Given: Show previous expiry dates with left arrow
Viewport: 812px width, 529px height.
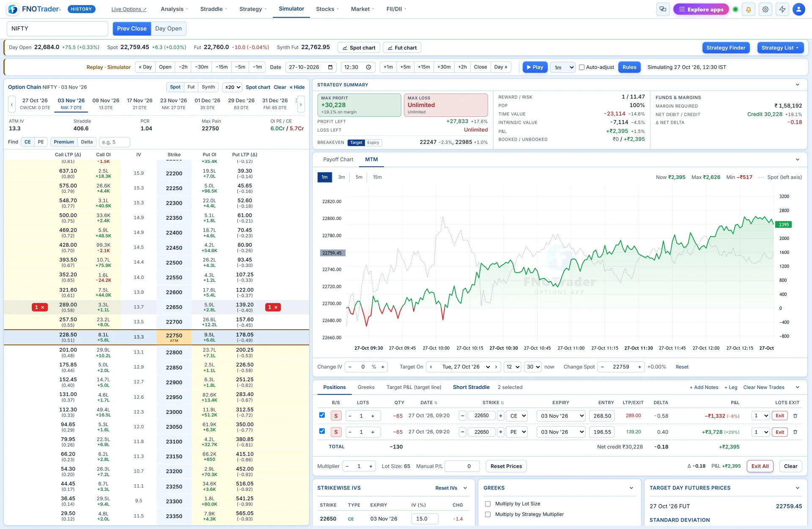Looking at the screenshot, I should [x=12, y=104].
